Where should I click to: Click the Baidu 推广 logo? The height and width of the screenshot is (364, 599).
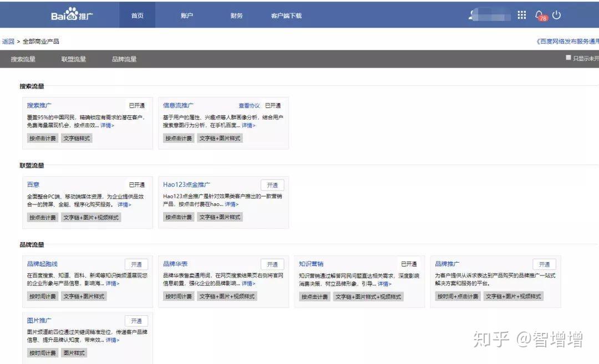72,16
